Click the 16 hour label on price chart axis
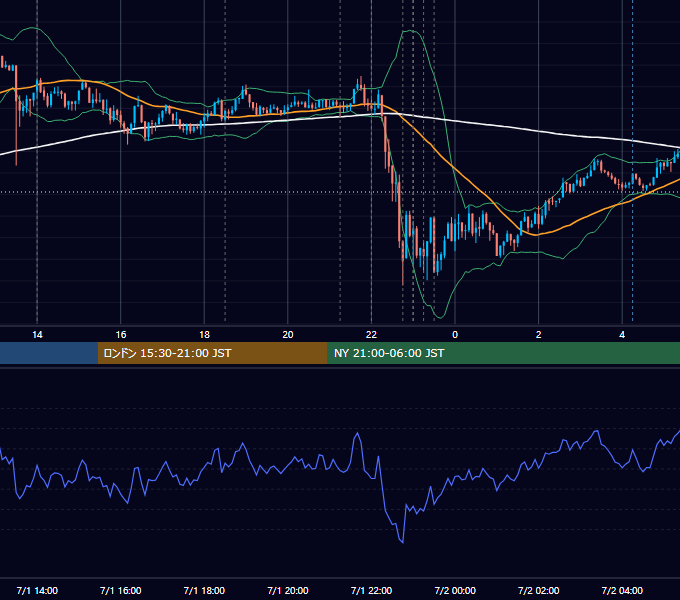680x600 pixels. [x=121, y=335]
